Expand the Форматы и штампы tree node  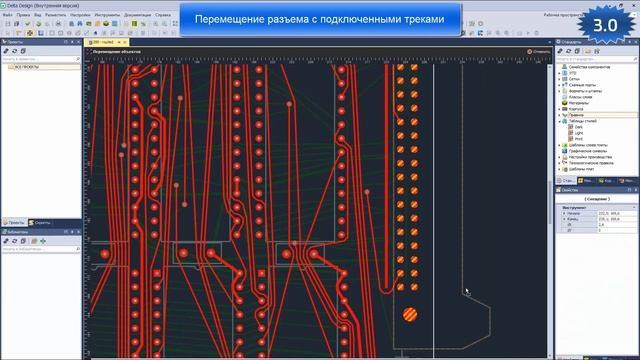click(x=560, y=91)
